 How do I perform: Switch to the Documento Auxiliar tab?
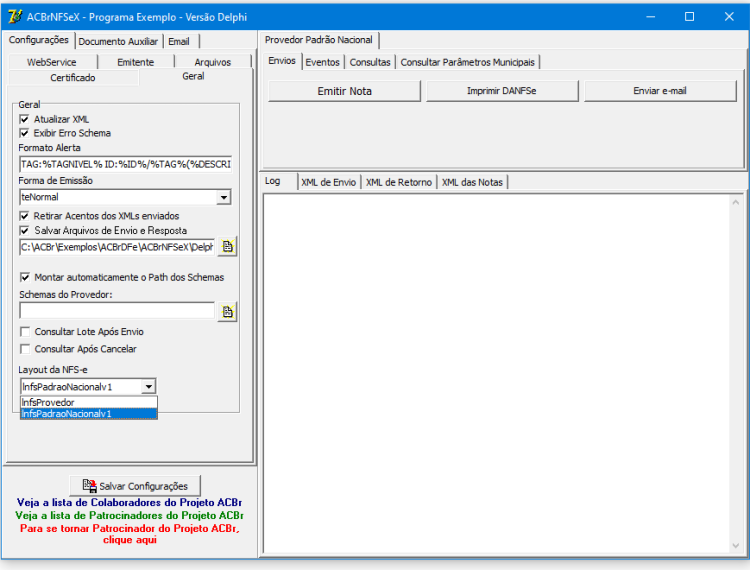[x=118, y=42]
